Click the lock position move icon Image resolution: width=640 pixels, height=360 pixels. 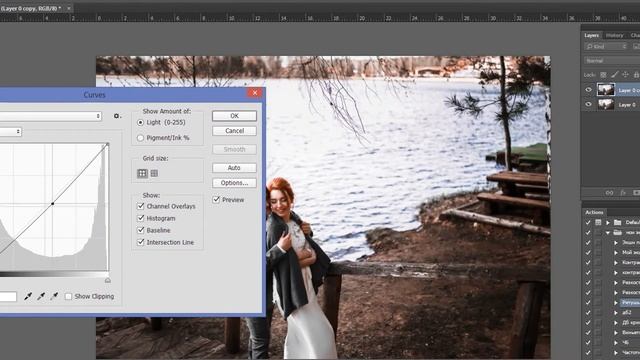(x=625, y=75)
